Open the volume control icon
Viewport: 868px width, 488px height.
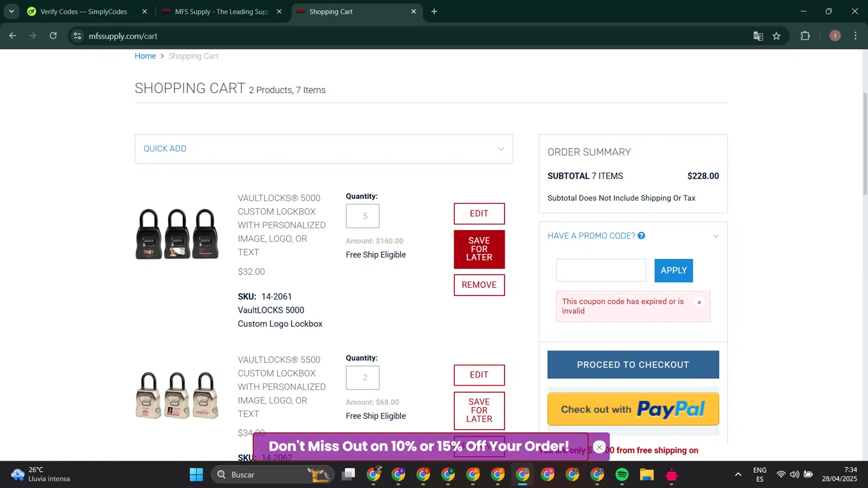(x=795, y=475)
